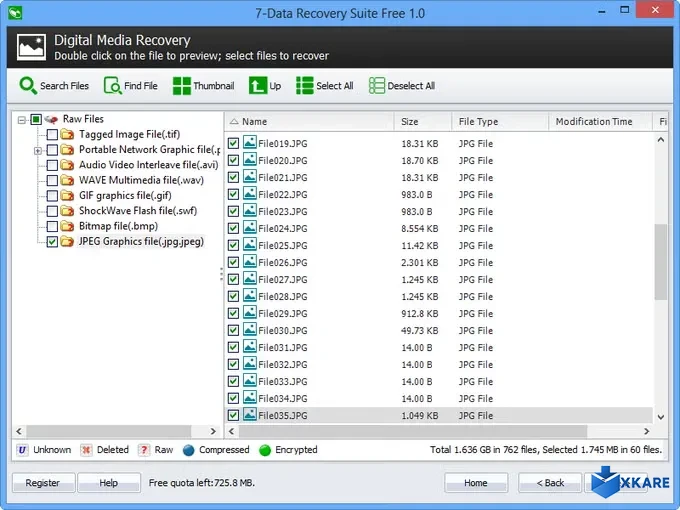Sort by Modification Time column

pyautogui.click(x=601, y=121)
